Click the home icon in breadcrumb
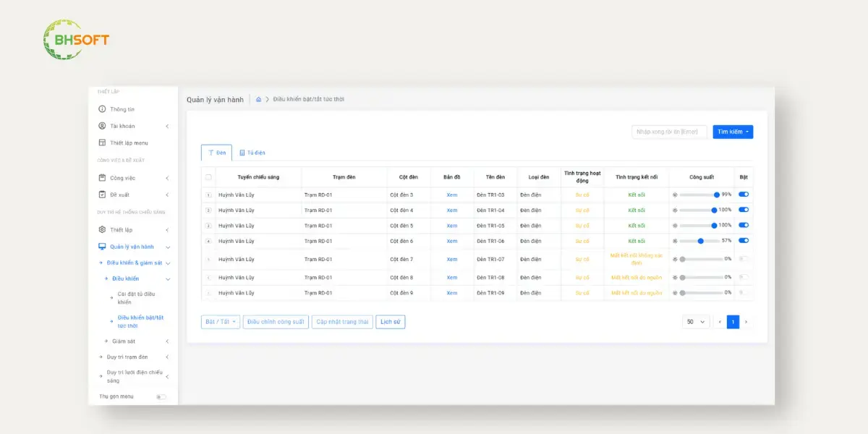Image resolution: width=868 pixels, height=434 pixels. click(x=258, y=99)
